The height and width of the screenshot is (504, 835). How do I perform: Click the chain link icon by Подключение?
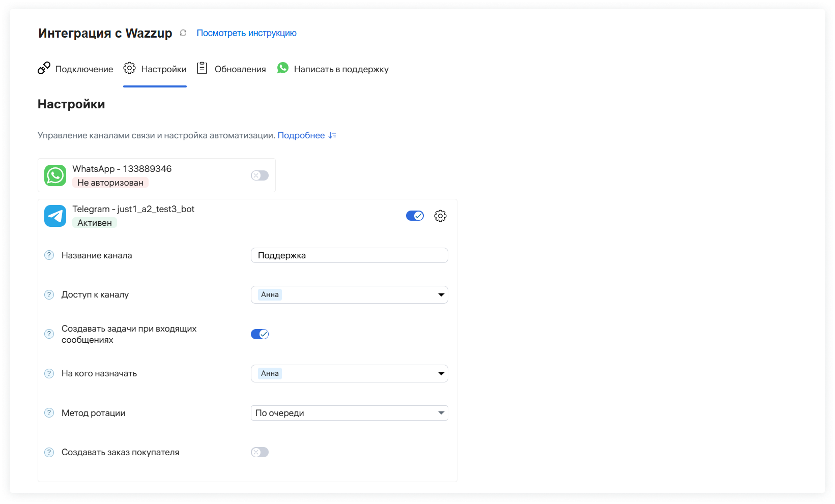click(x=44, y=68)
